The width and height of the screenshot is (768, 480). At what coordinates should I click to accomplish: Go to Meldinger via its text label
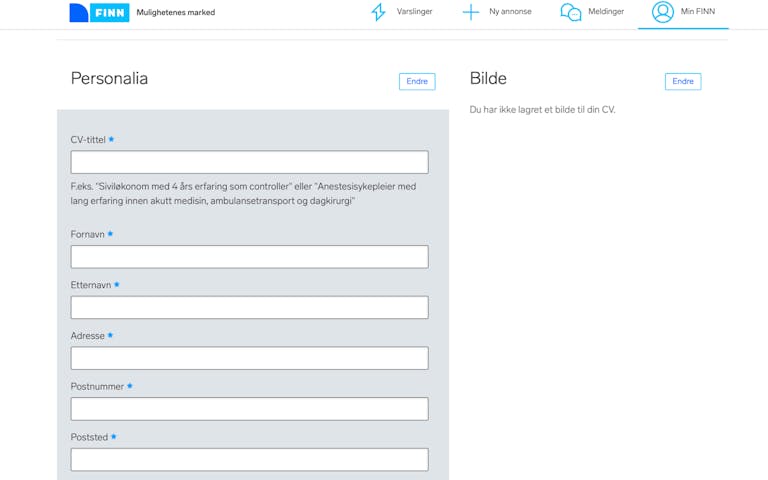pos(606,12)
